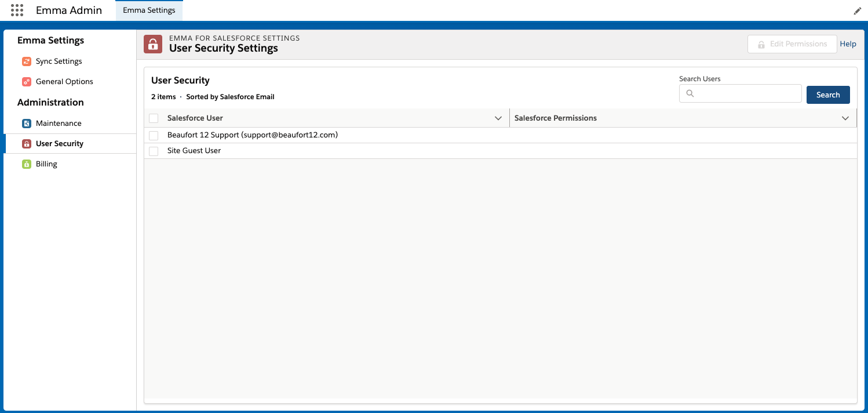Click the Search button
Image resolution: width=868 pixels, height=413 pixels.
(828, 95)
